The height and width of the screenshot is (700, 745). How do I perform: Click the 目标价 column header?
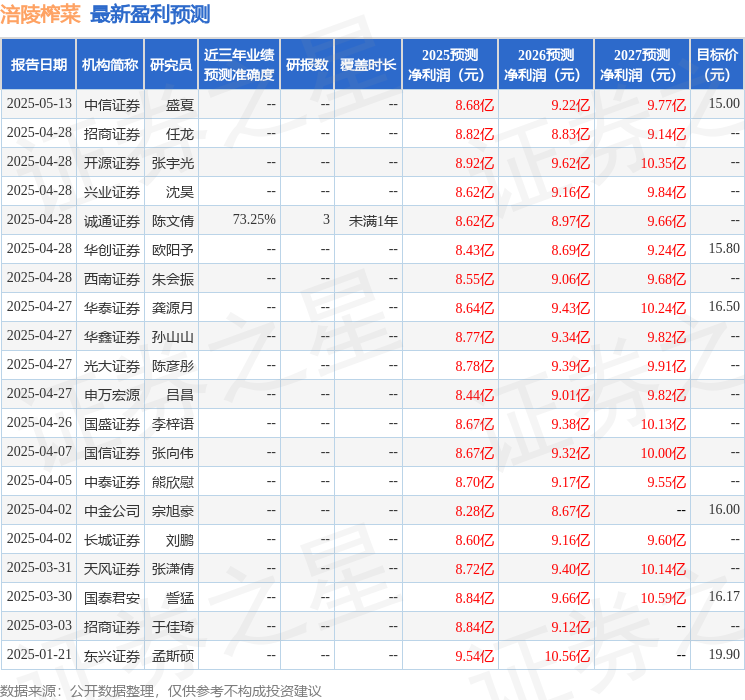(717, 65)
